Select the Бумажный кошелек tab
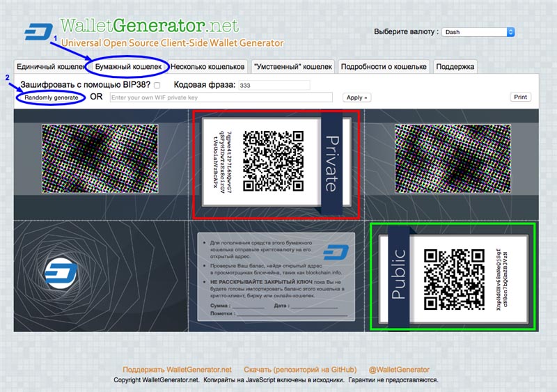 pyautogui.click(x=127, y=67)
